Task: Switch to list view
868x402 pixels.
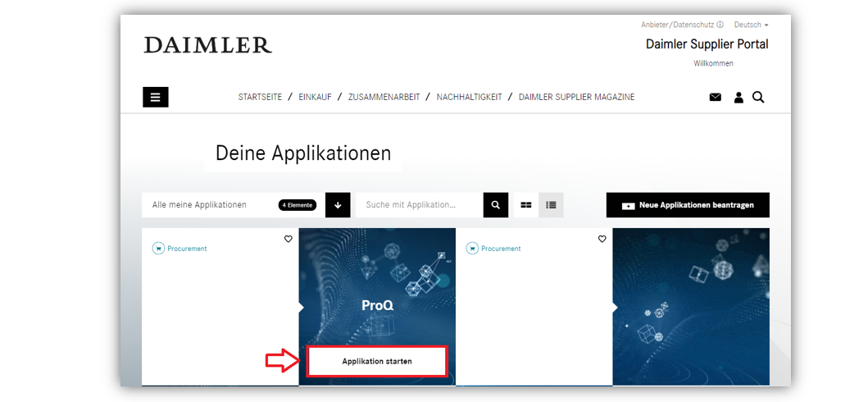Action: [x=551, y=205]
